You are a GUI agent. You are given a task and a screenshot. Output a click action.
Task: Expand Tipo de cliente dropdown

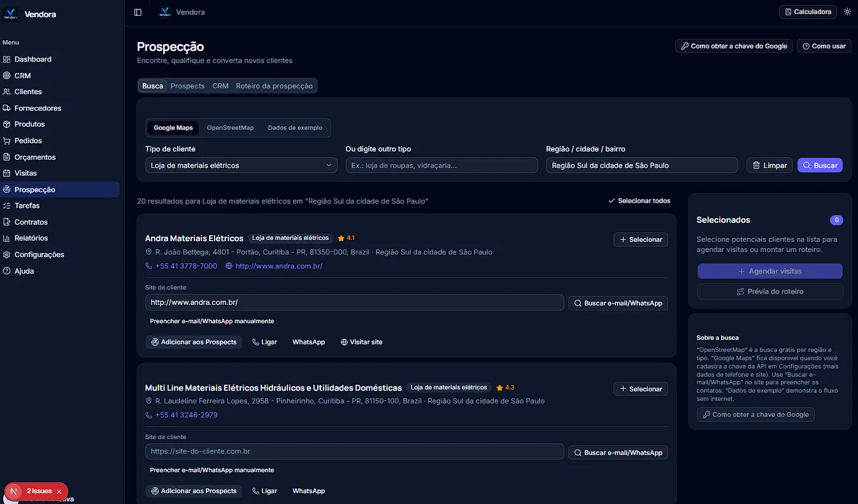(241, 165)
